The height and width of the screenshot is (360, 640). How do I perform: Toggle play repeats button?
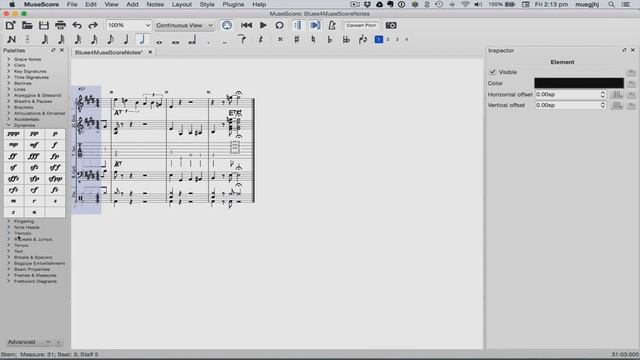[298, 25]
